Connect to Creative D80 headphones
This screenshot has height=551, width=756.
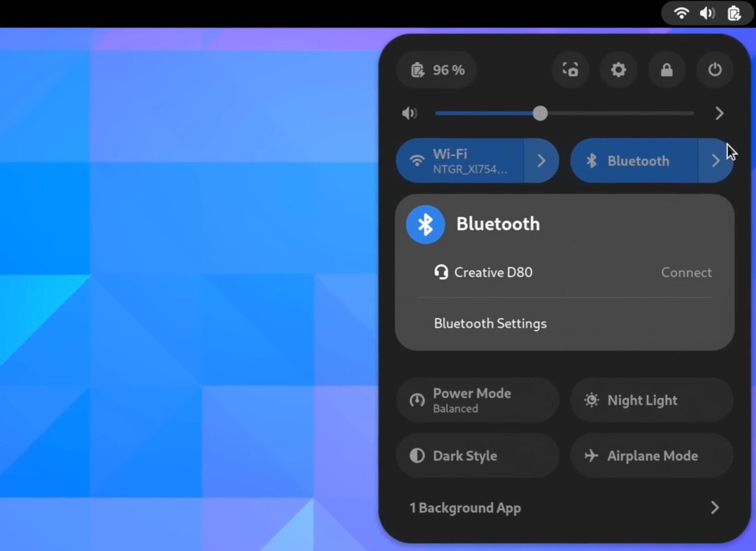[686, 272]
